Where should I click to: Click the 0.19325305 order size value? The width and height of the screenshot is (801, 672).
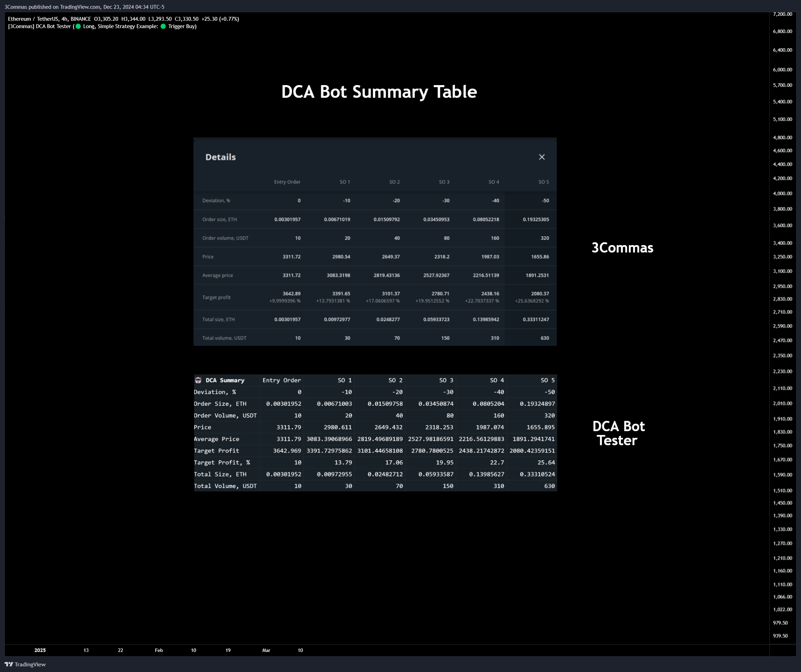(536, 219)
